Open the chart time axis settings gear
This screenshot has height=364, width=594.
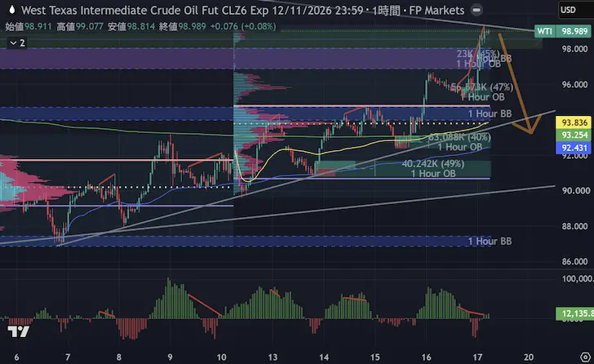coord(586,357)
